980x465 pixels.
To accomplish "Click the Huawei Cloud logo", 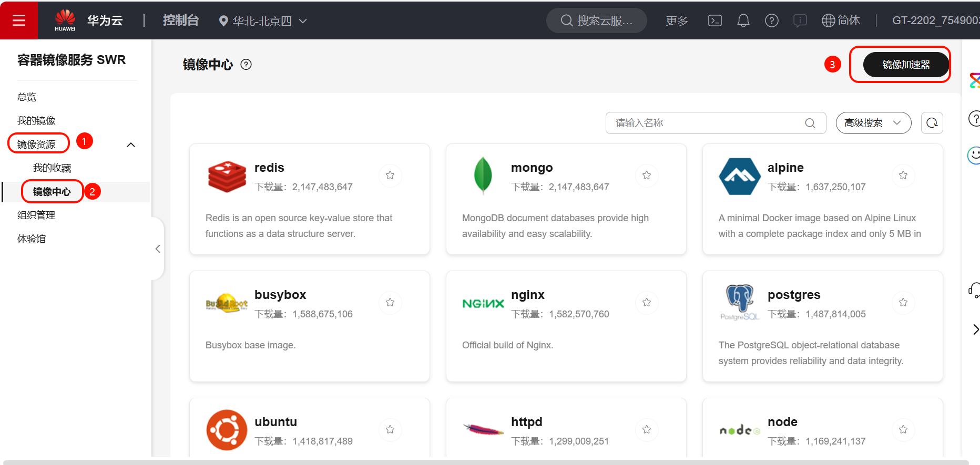I will 65,20.
